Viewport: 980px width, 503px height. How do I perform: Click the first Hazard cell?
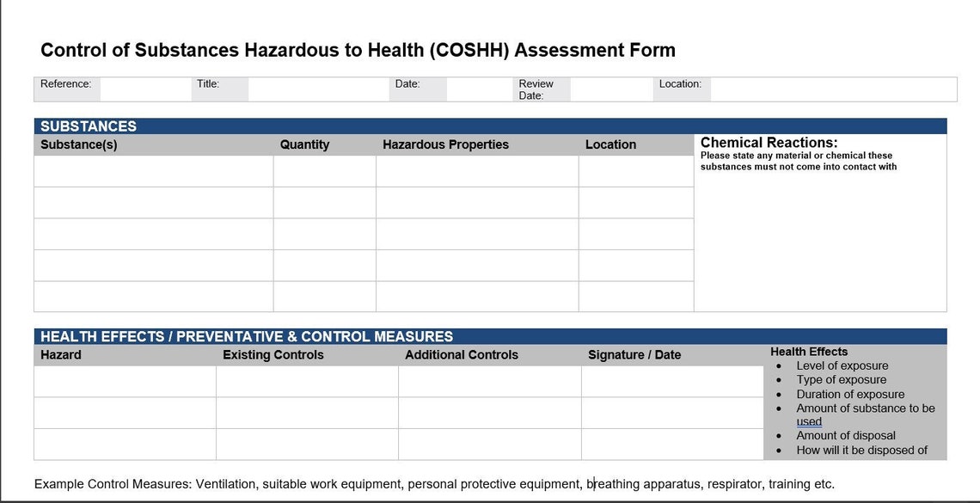(125, 381)
